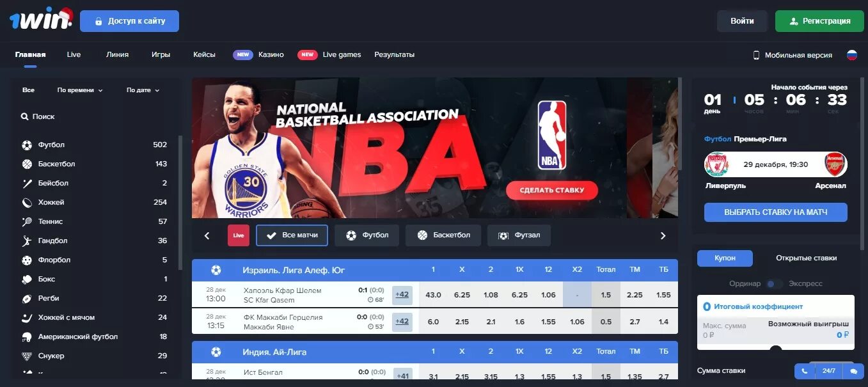
Task: Click the red Live filter badge
Action: click(x=239, y=235)
